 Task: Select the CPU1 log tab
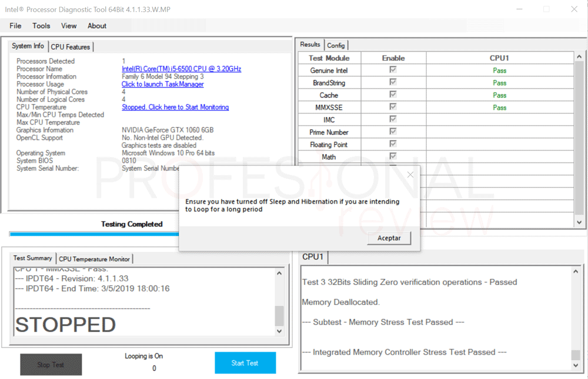tap(313, 257)
